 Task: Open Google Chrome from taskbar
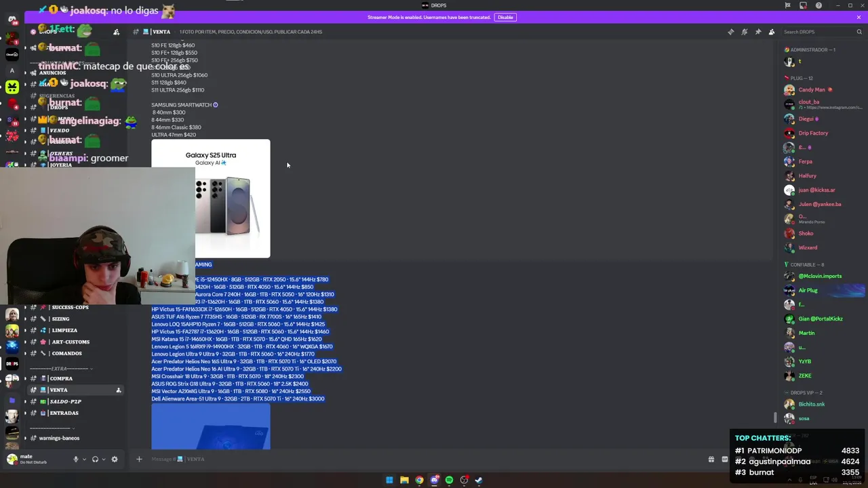(419, 480)
